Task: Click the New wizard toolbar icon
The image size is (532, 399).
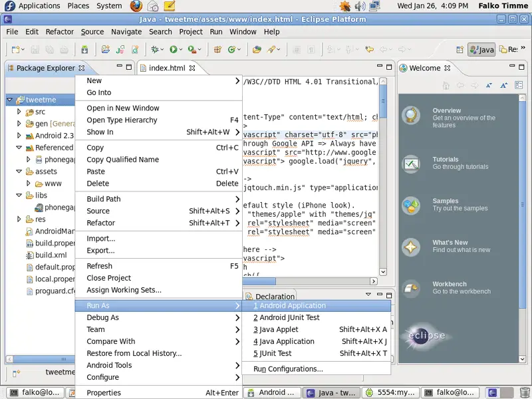Action: [x=15, y=50]
